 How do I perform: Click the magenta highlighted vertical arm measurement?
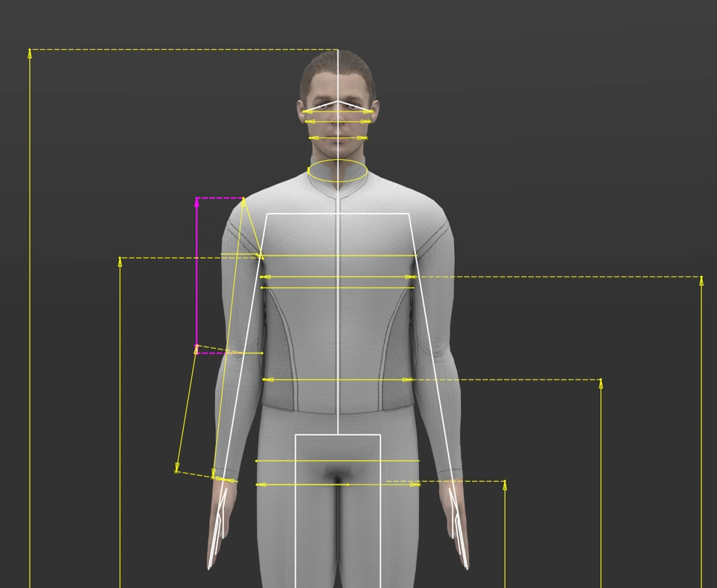[196, 276]
